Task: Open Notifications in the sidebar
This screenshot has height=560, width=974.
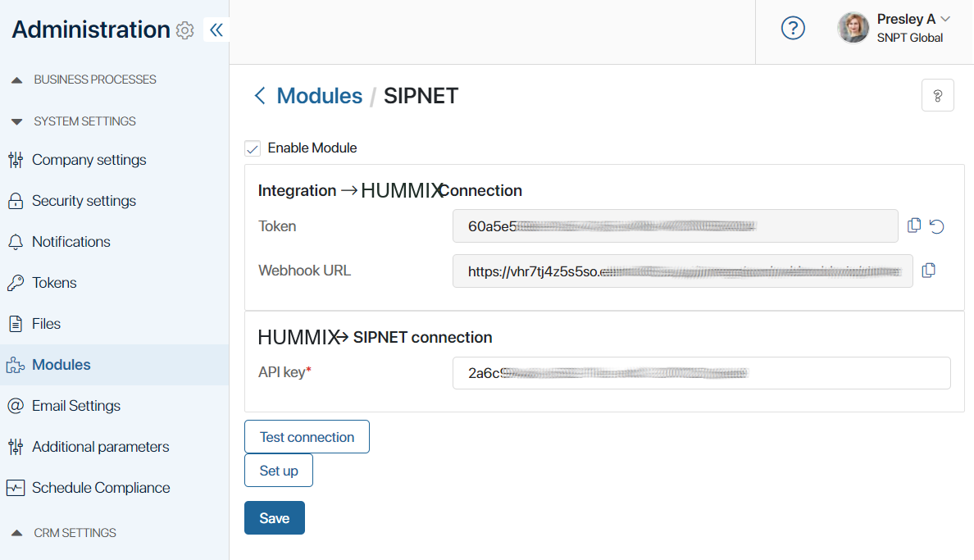Action: (71, 242)
